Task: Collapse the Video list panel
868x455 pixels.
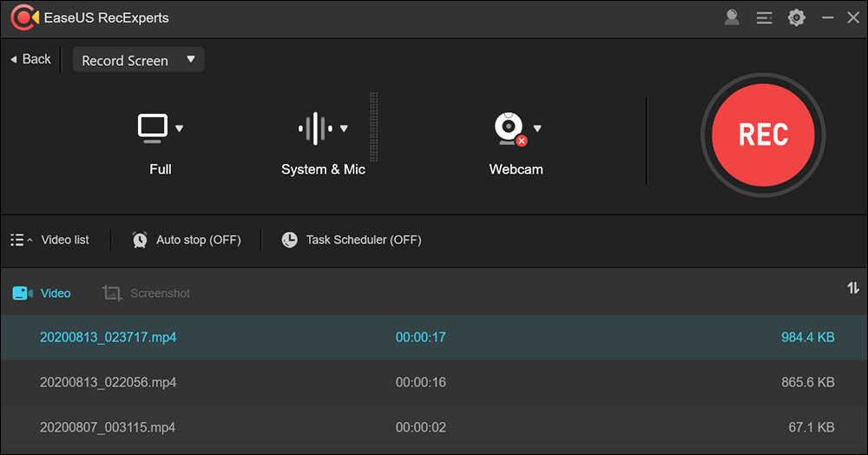Action: tap(49, 240)
